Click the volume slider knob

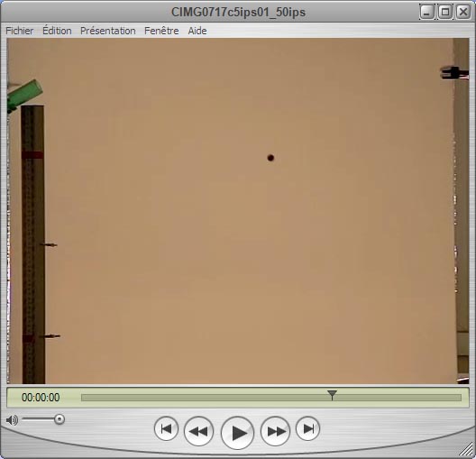click(x=59, y=419)
